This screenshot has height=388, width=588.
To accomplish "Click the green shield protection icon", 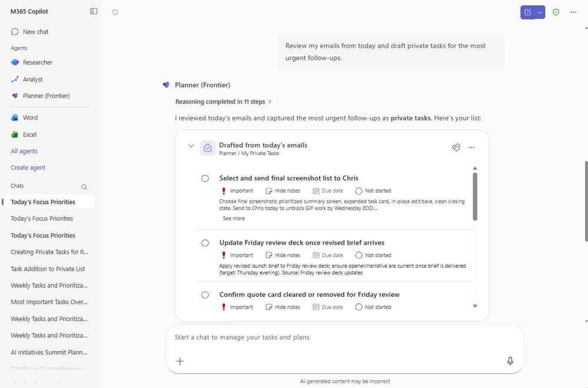I will [555, 12].
